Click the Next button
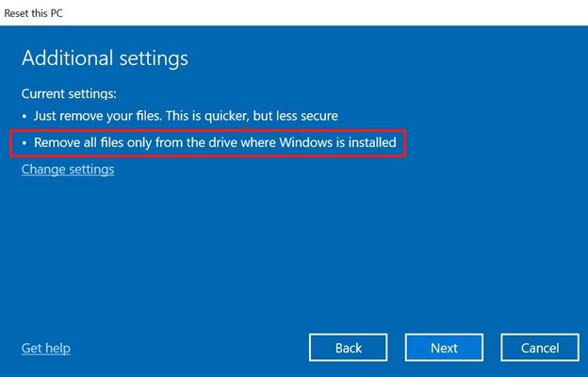 pos(444,348)
